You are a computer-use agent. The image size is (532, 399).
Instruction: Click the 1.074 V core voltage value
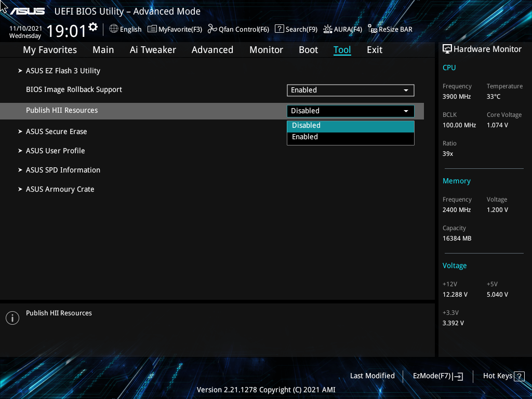tap(497, 125)
